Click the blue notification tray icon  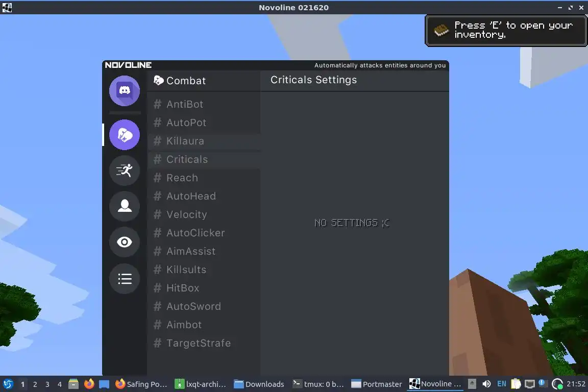(542, 383)
